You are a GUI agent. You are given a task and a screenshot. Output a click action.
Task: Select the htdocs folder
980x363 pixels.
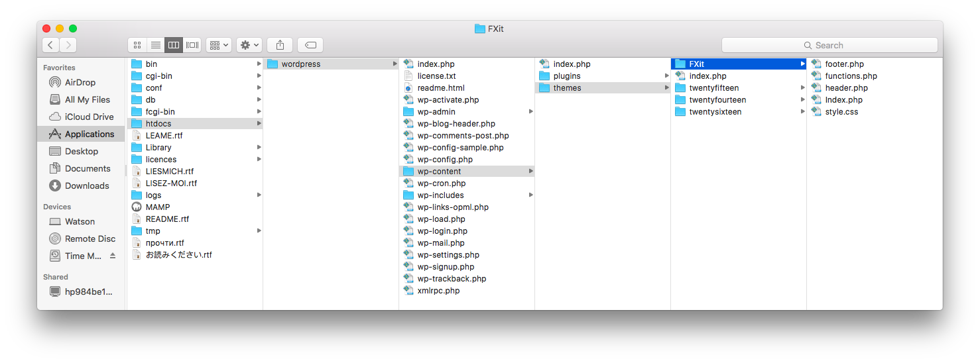pos(195,124)
